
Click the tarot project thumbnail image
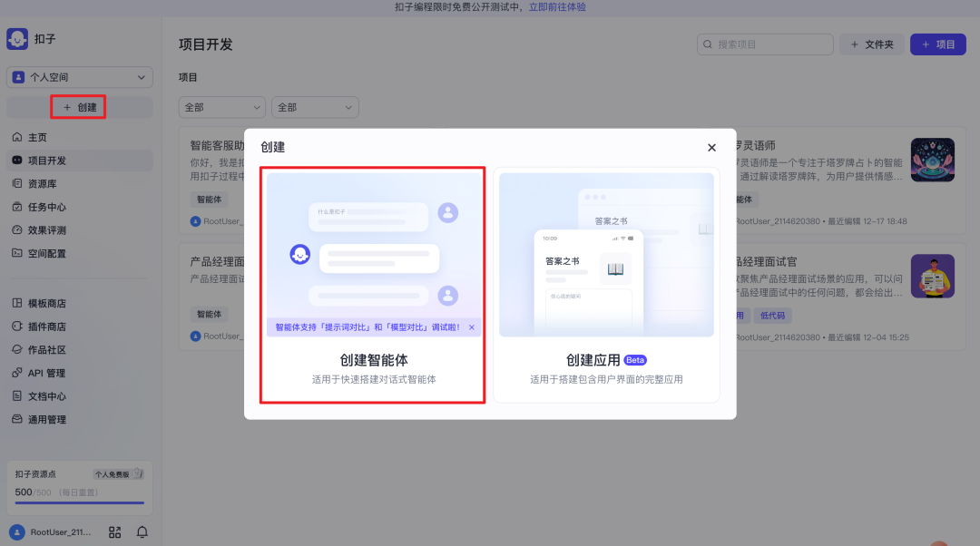[933, 160]
